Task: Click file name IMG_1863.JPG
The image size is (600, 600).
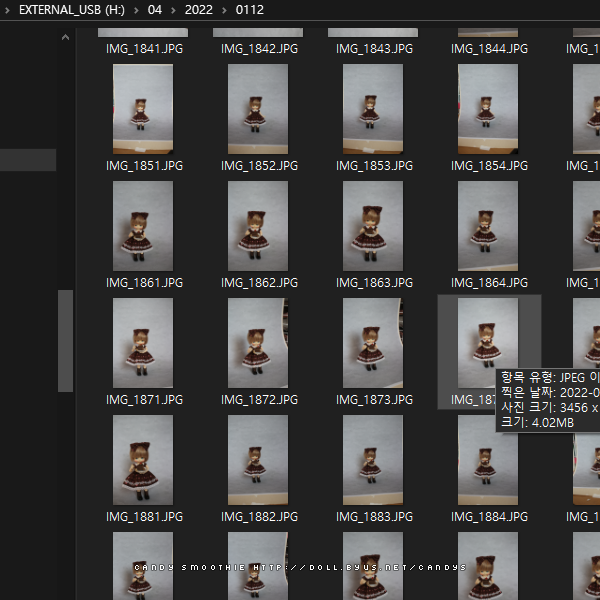Action: [x=374, y=283]
